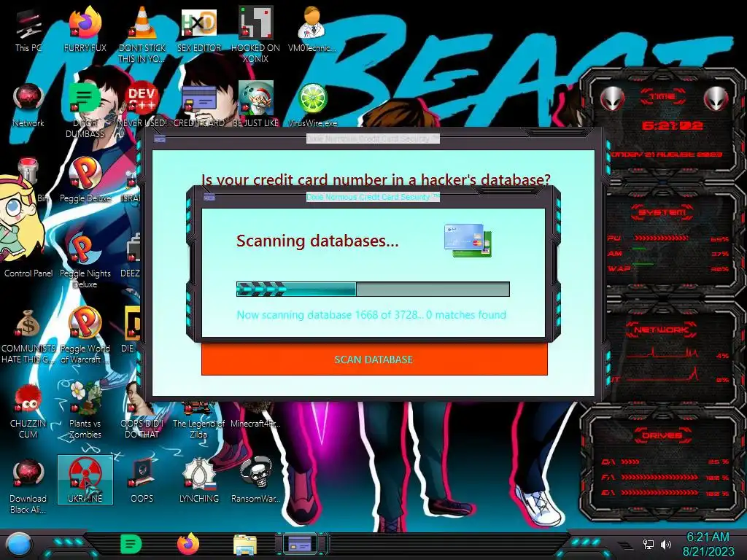Click the scan dialog title bar
The image size is (747, 560).
(x=373, y=197)
